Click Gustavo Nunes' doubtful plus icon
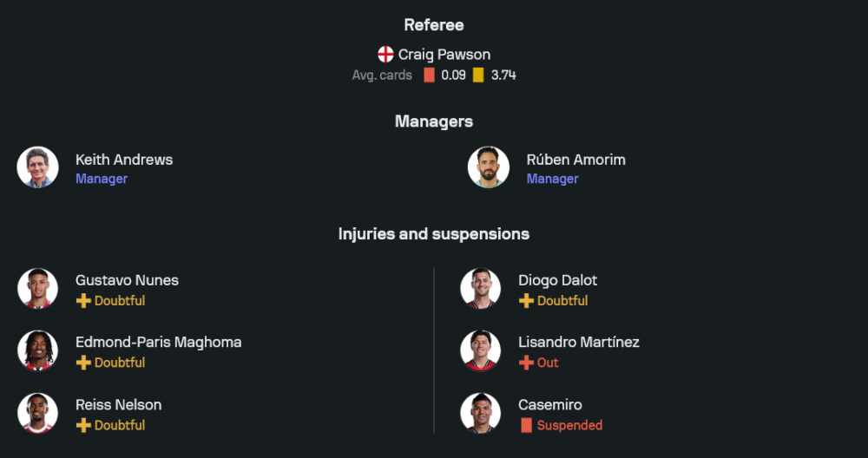The height and width of the screenshot is (458, 868). (x=83, y=300)
